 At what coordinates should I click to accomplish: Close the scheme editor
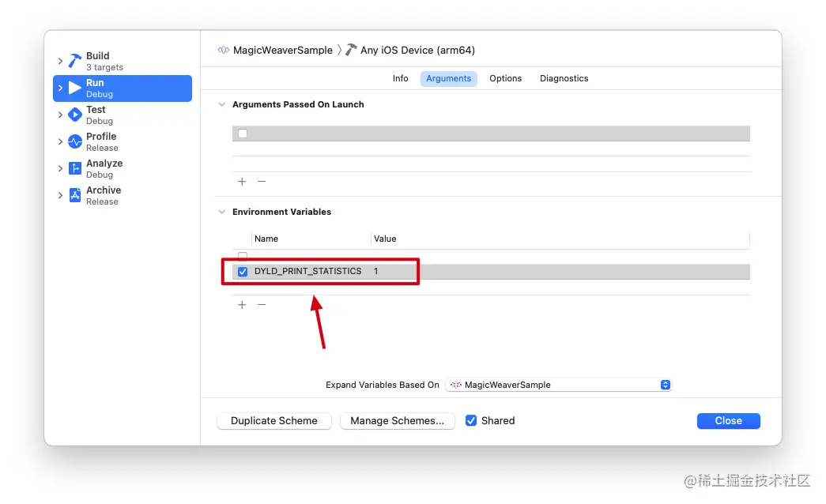point(729,421)
